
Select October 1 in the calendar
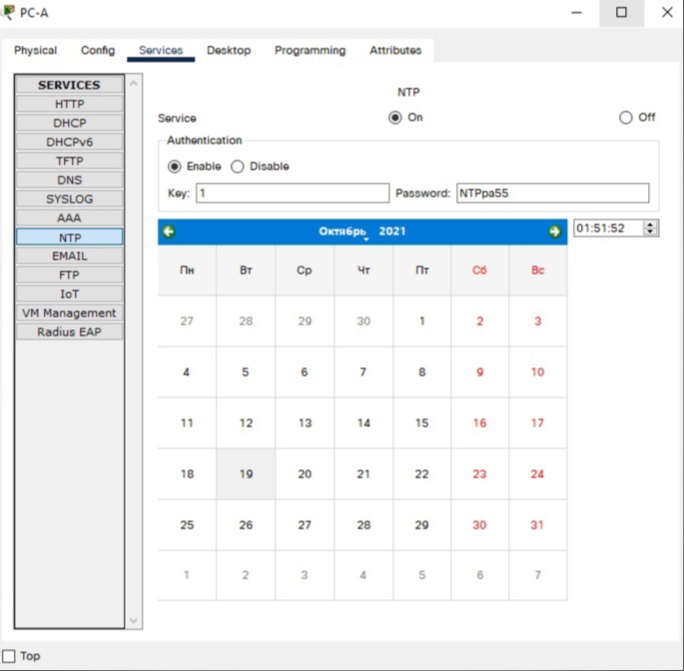pyautogui.click(x=422, y=321)
